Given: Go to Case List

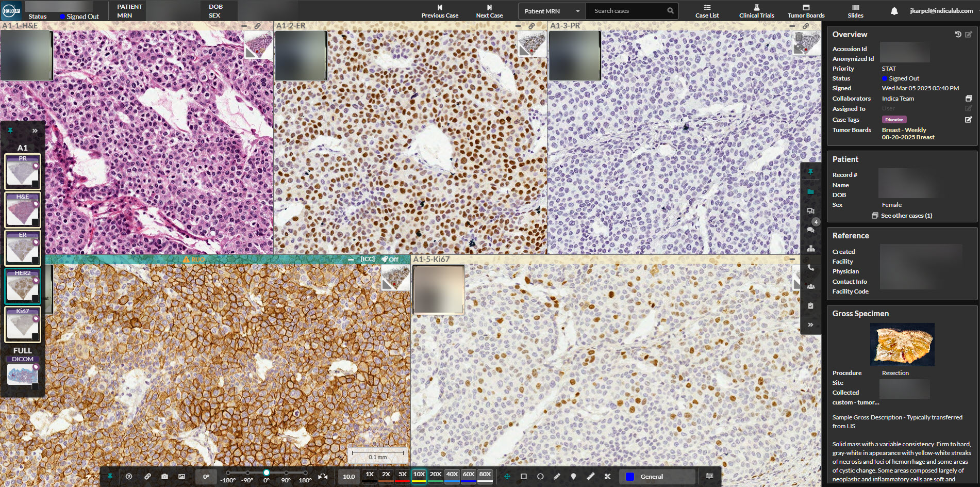Looking at the screenshot, I should [x=707, y=11].
